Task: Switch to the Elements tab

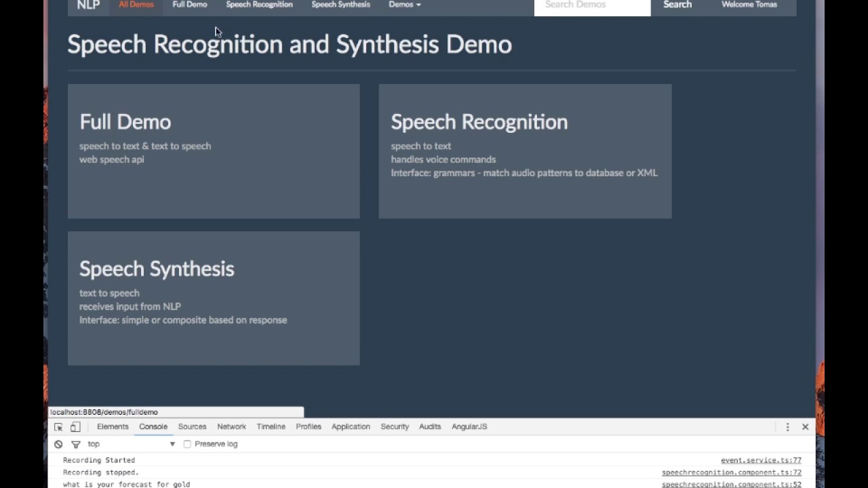Action: coord(113,426)
